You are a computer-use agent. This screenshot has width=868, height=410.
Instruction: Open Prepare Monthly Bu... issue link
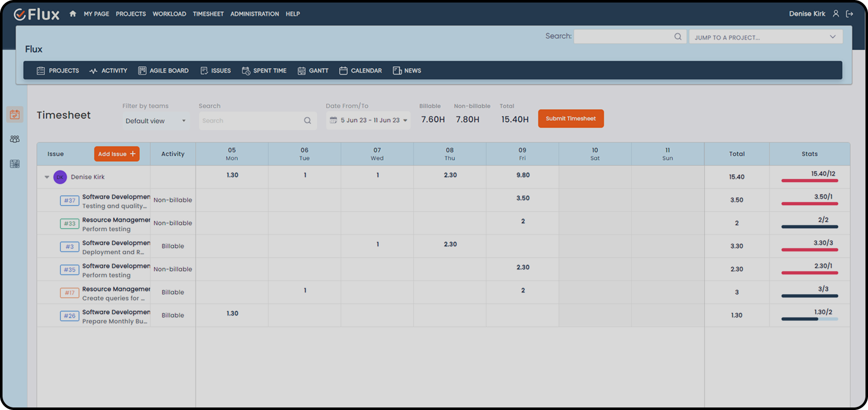115,321
